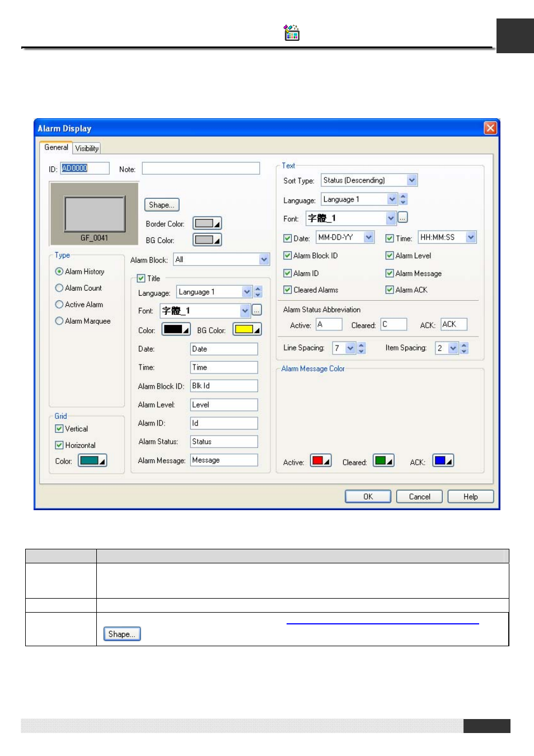Viewport: 534px width, 756px height.
Task: Click the Alarm Level title field
Action: tap(224, 404)
